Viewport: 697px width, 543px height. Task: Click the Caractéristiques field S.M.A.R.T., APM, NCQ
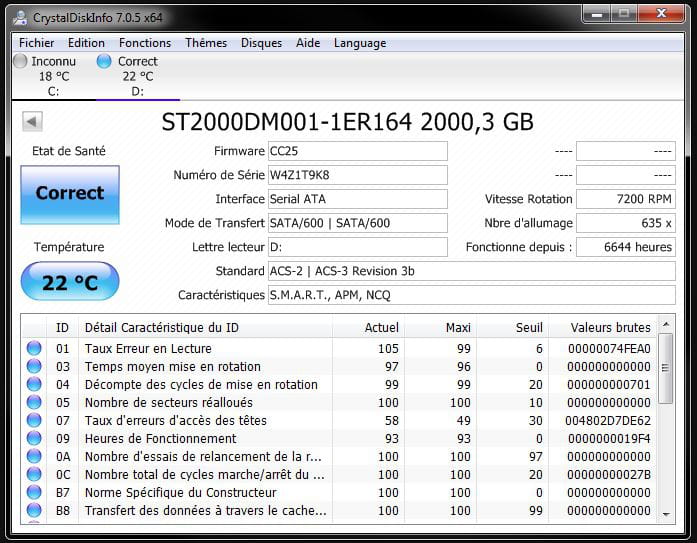[472, 295]
